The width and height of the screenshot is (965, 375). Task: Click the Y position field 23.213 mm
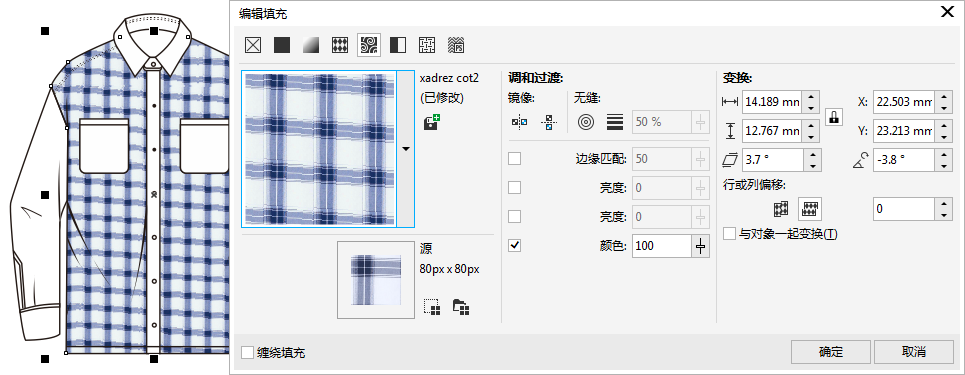903,131
